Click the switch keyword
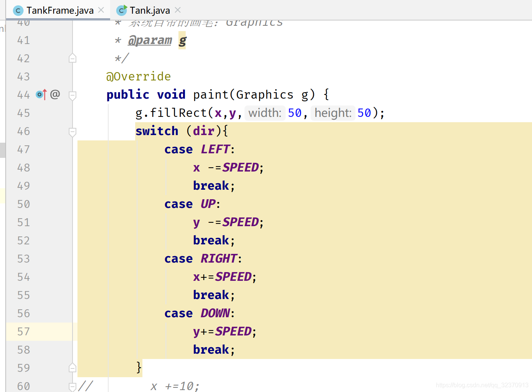The height and width of the screenshot is (392, 532). point(157,131)
